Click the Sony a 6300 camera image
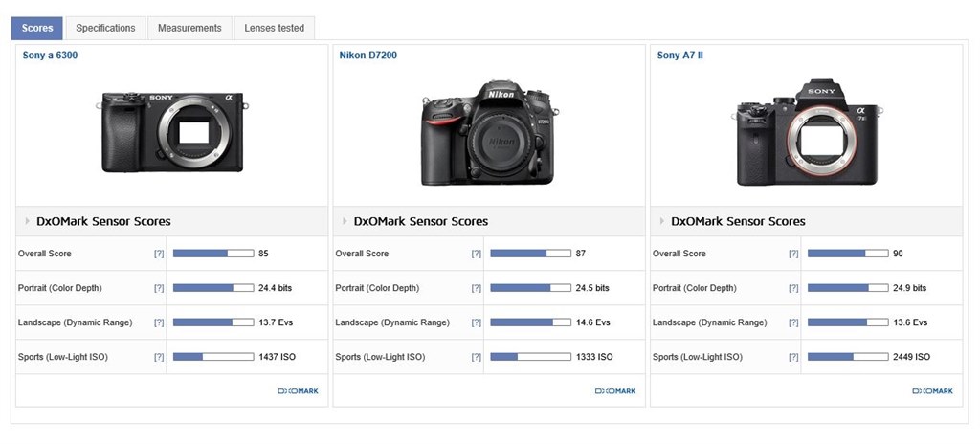 [172, 132]
